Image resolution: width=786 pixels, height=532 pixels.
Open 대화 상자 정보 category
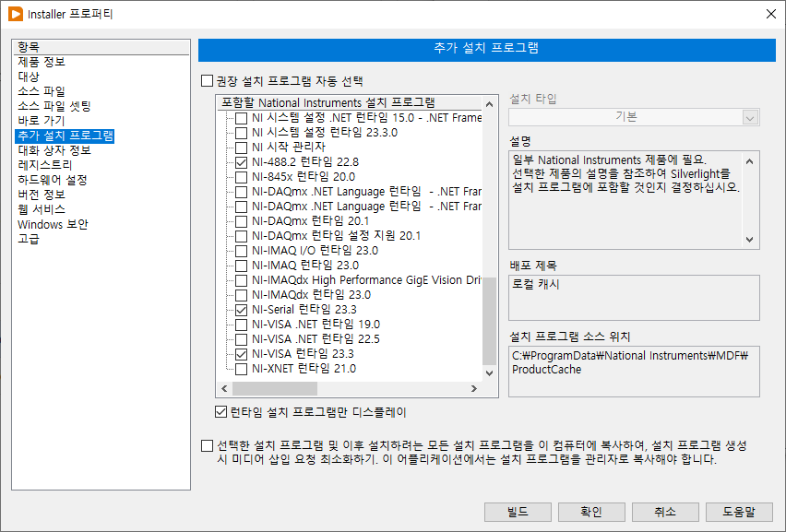pos(54,150)
